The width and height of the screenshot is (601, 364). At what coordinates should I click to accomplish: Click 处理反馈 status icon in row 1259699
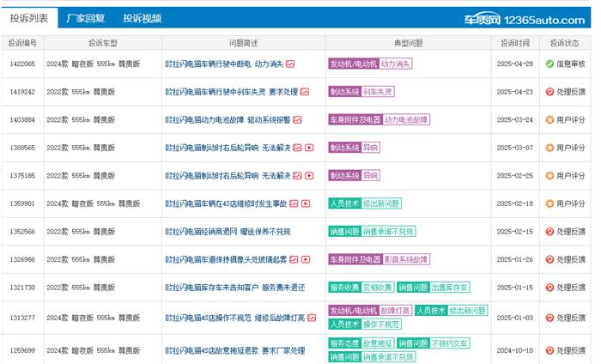point(549,350)
